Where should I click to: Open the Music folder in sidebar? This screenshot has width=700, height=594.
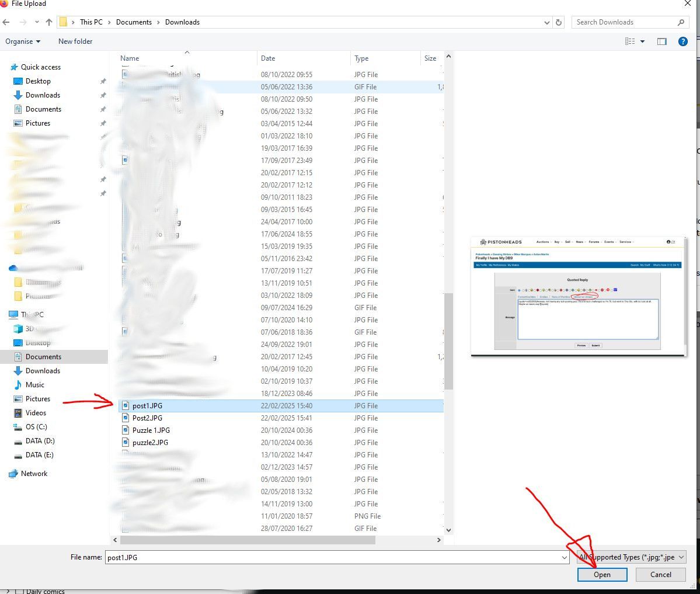tap(34, 385)
